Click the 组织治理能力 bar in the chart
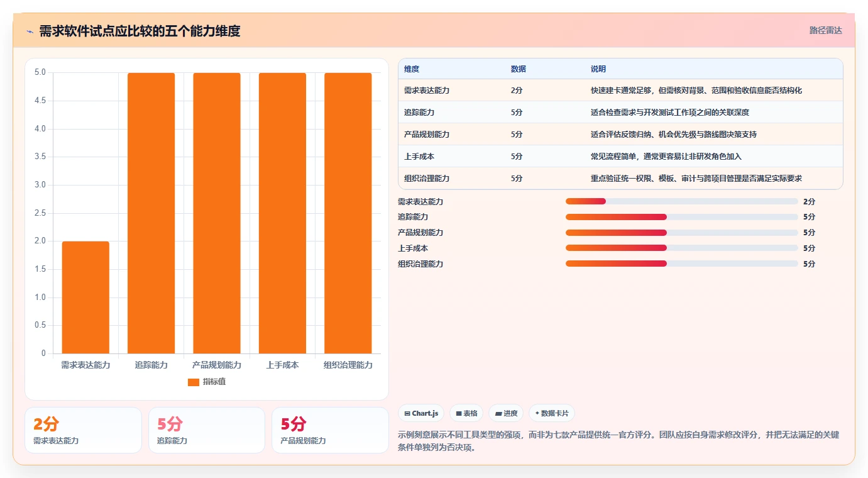 [348, 213]
